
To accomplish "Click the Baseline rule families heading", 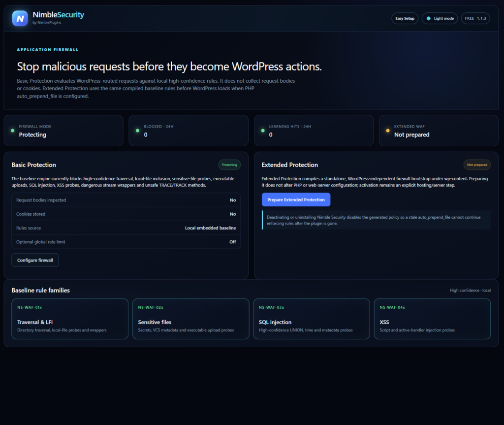I will (40, 290).
